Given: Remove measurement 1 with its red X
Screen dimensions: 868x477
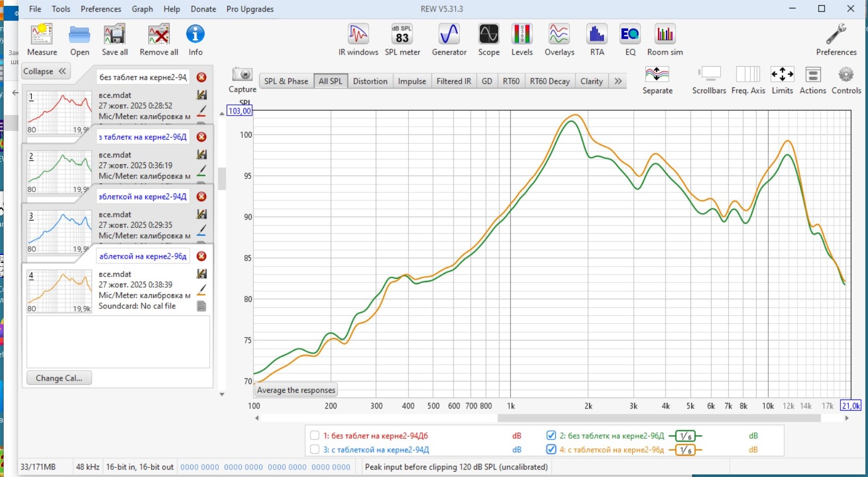Looking at the screenshot, I should click(x=201, y=77).
